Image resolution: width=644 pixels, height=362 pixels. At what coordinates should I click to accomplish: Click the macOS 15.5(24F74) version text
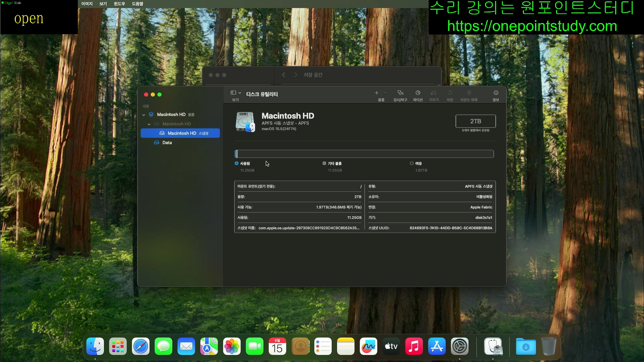pyautogui.click(x=279, y=129)
